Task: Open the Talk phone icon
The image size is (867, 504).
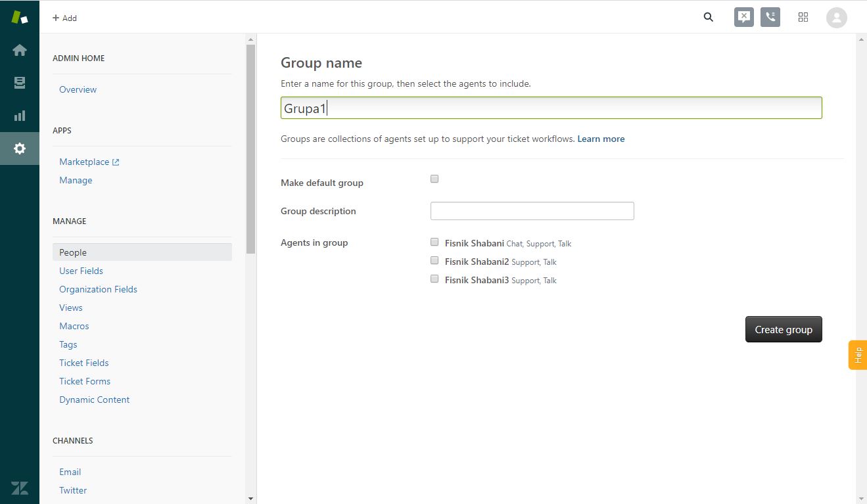Action: click(x=770, y=18)
